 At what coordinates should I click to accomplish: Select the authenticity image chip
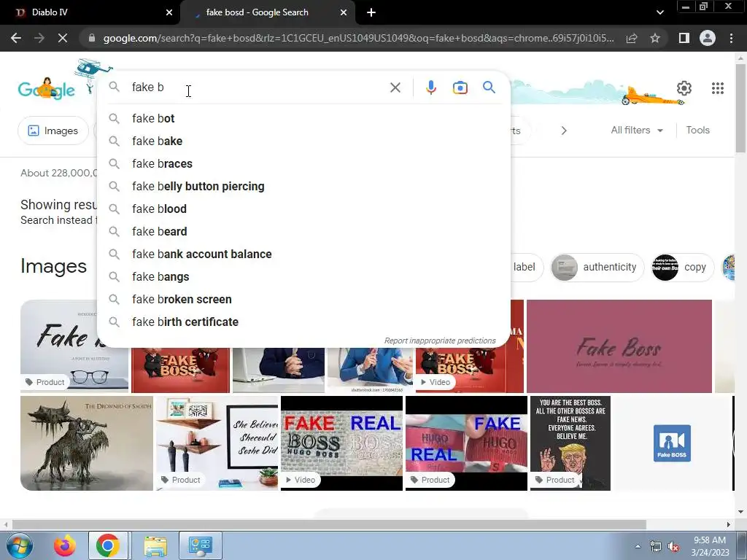pos(597,267)
